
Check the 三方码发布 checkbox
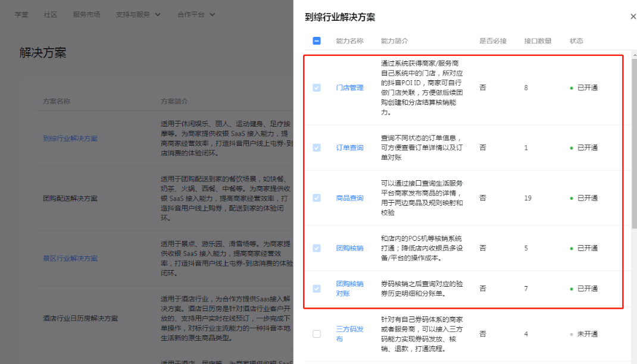(317, 334)
